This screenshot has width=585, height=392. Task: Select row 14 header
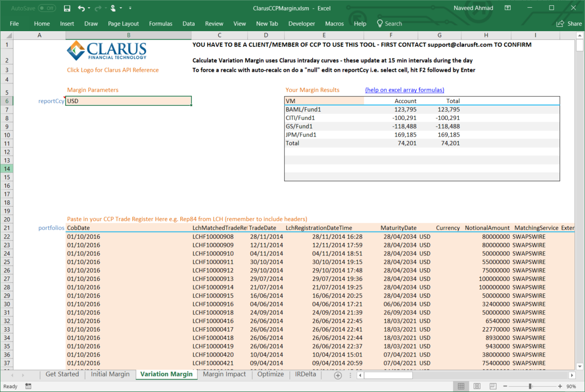coord(7,169)
